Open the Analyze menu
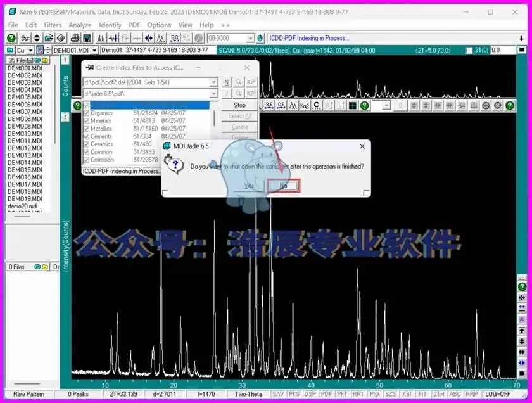The width and height of the screenshot is (532, 403). 80,25
